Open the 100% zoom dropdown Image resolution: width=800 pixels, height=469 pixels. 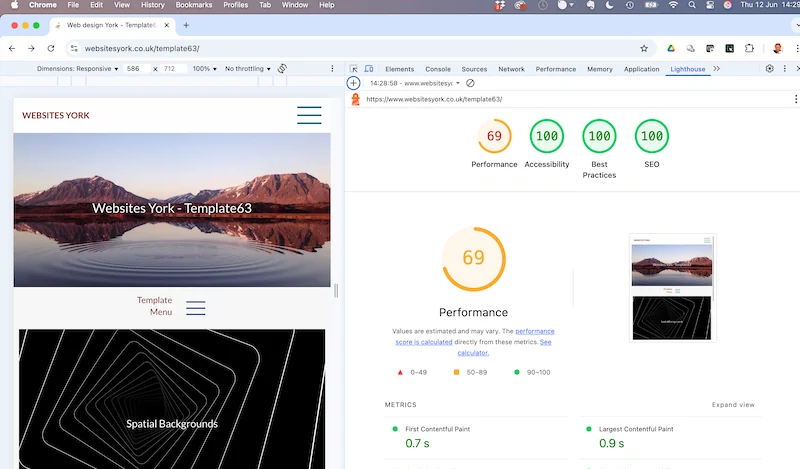[205, 68]
